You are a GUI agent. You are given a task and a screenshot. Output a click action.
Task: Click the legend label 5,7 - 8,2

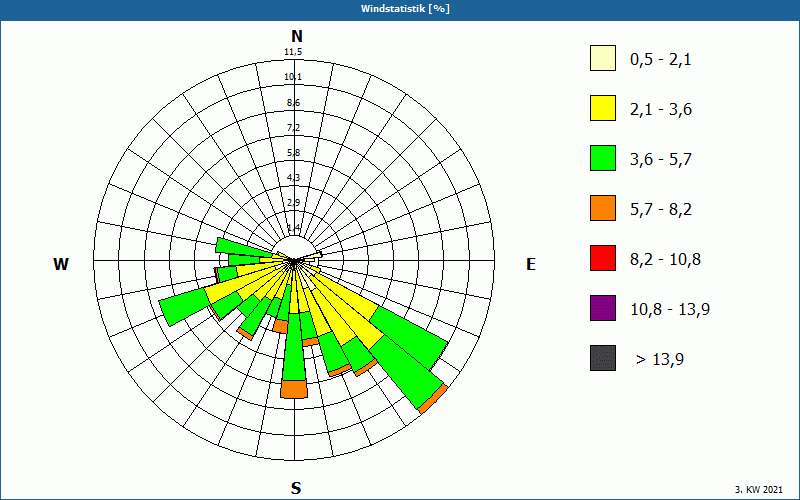661,210
